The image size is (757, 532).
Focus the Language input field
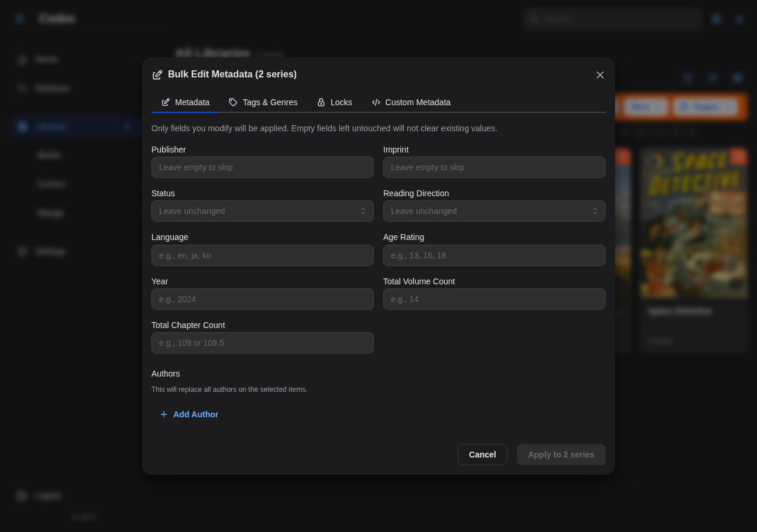click(x=263, y=255)
